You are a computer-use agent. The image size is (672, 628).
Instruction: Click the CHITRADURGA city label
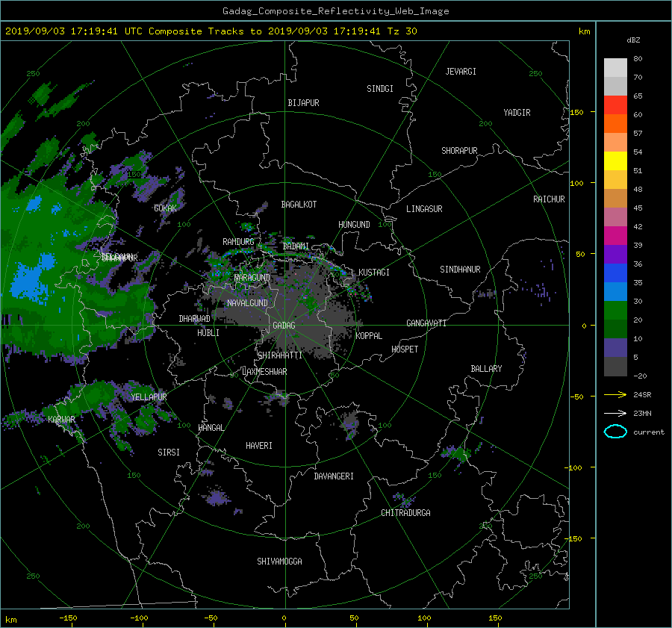(405, 513)
